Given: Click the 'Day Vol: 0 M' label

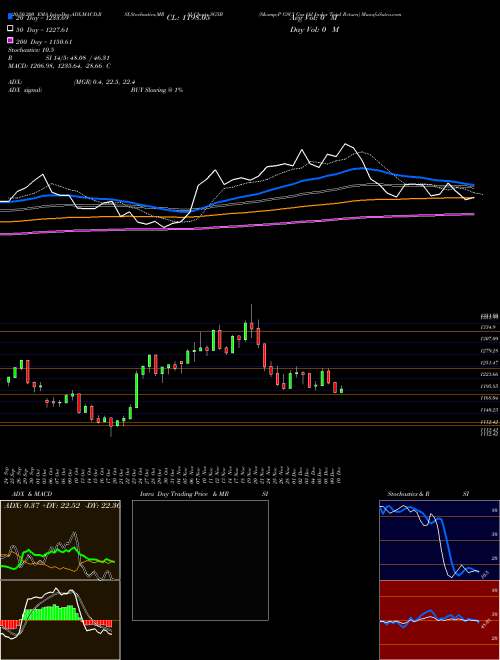Looking at the screenshot, I should point(314,29).
